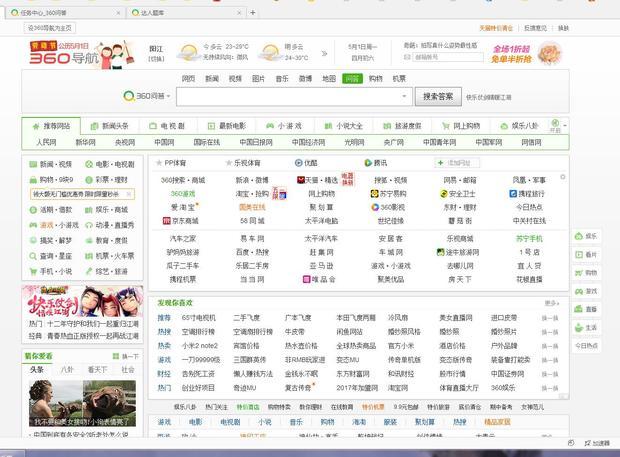The image size is (620, 457).
Task: Switch to the 电视剧 category tab
Action: (167, 126)
